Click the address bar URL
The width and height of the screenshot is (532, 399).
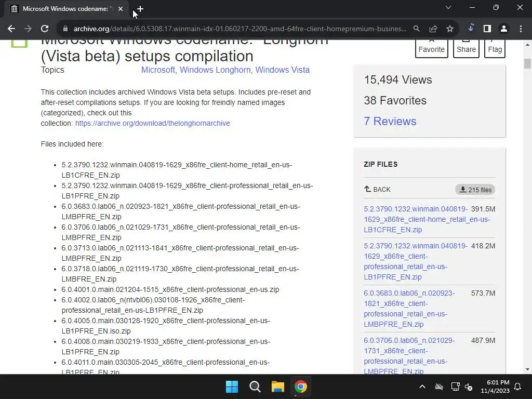point(240,29)
